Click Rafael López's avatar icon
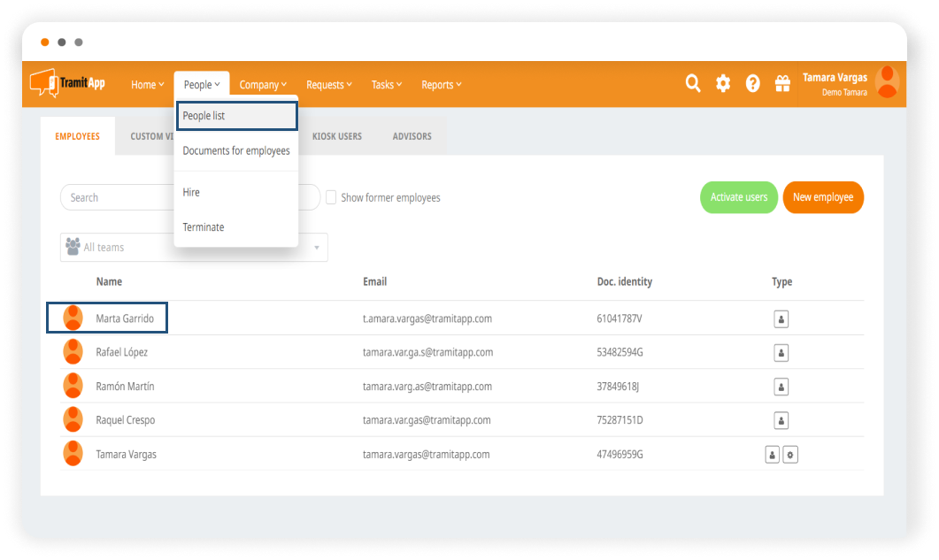The height and width of the screenshot is (560, 939). click(73, 352)
